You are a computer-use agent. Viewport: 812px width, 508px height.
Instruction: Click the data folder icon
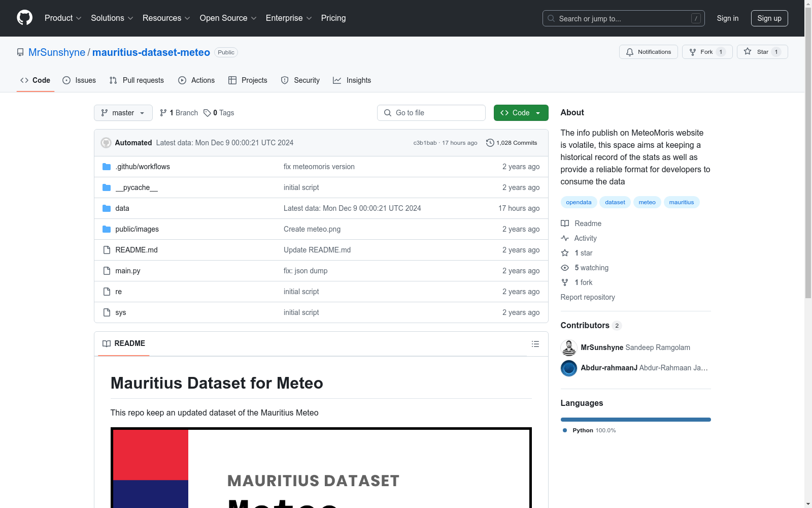tap(107, 208)
